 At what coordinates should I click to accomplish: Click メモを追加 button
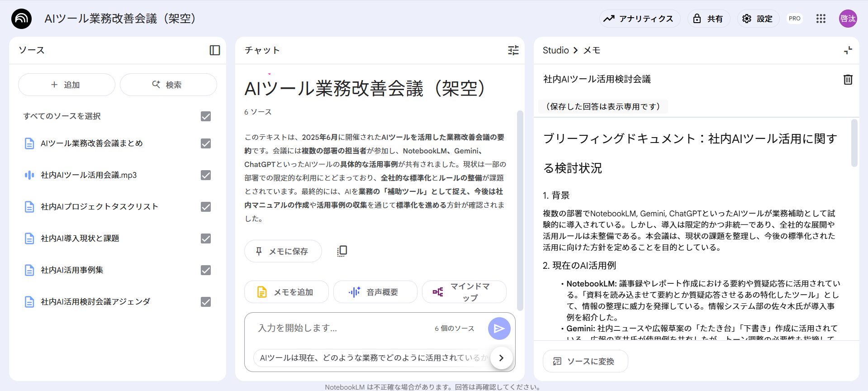286,292
